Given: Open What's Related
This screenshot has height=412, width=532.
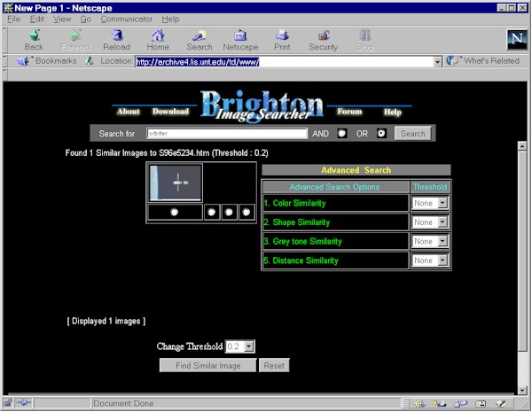Looking at the screenshot, I should [x=482, y=61].
